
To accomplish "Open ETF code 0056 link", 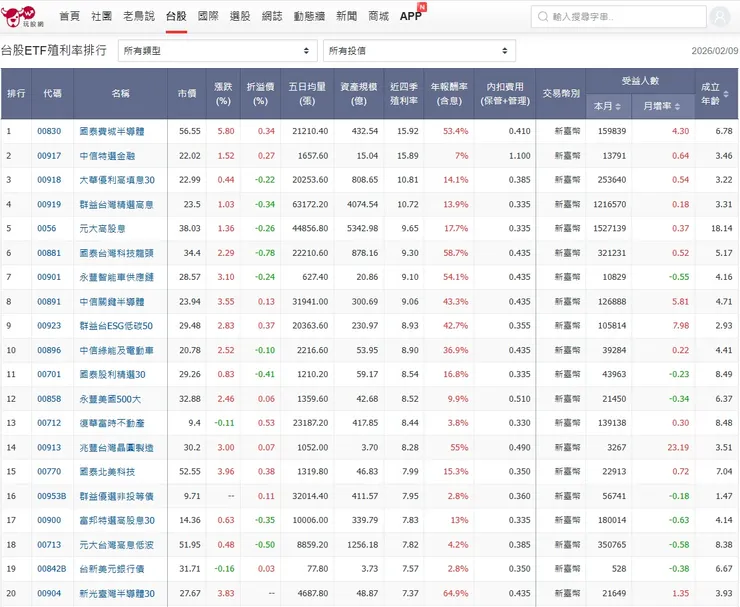I will click(x=47, y=228).
